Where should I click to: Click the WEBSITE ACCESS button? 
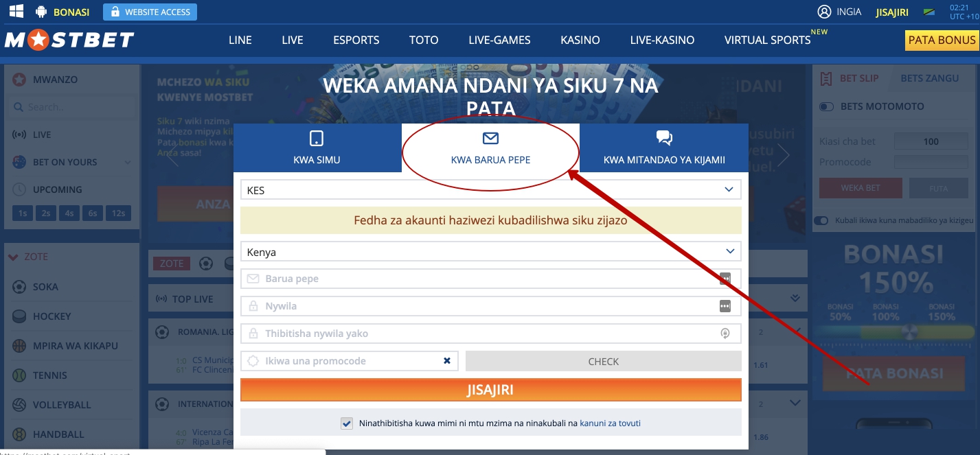(150, 12)
